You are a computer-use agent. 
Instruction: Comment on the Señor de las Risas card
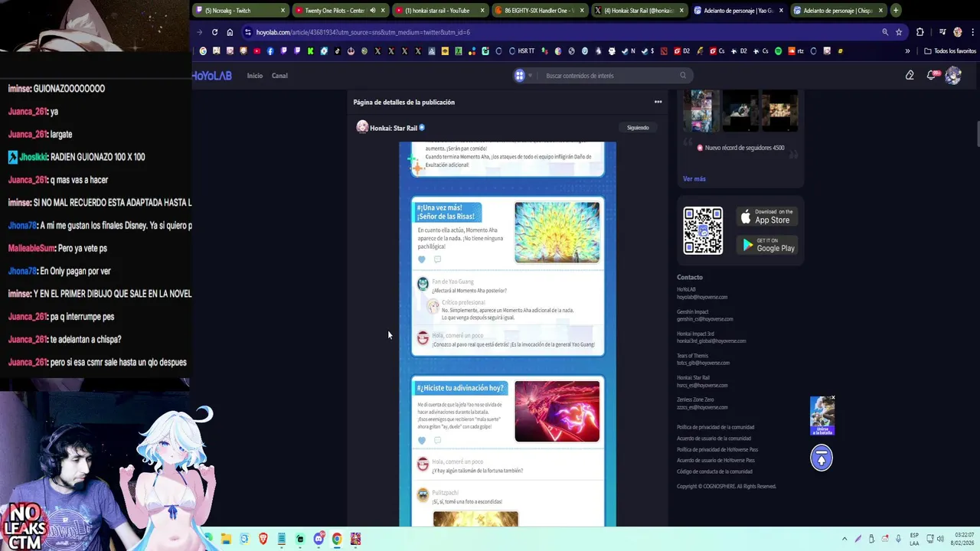click(x=437, y=259)
